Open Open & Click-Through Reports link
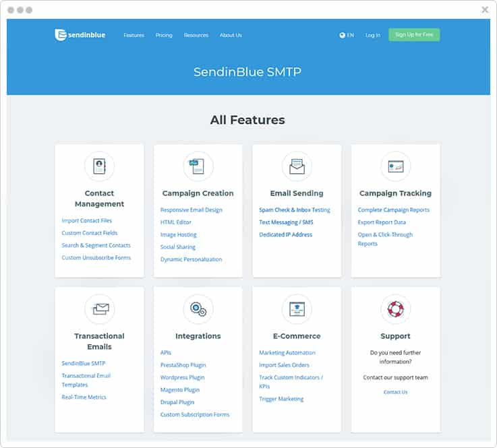This screenshot has width=497, height=448. coord(385,239)
